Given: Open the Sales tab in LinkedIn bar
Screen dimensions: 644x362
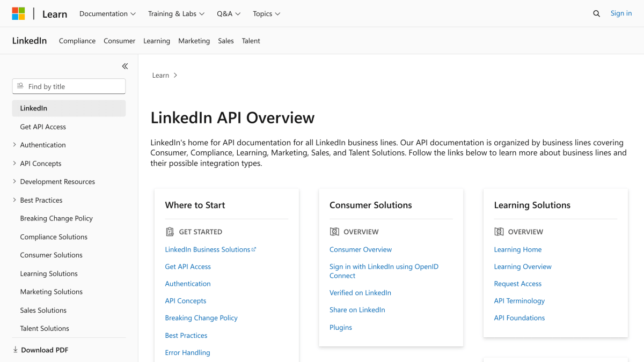Looking at the screenshot, I should click(226, 41).
